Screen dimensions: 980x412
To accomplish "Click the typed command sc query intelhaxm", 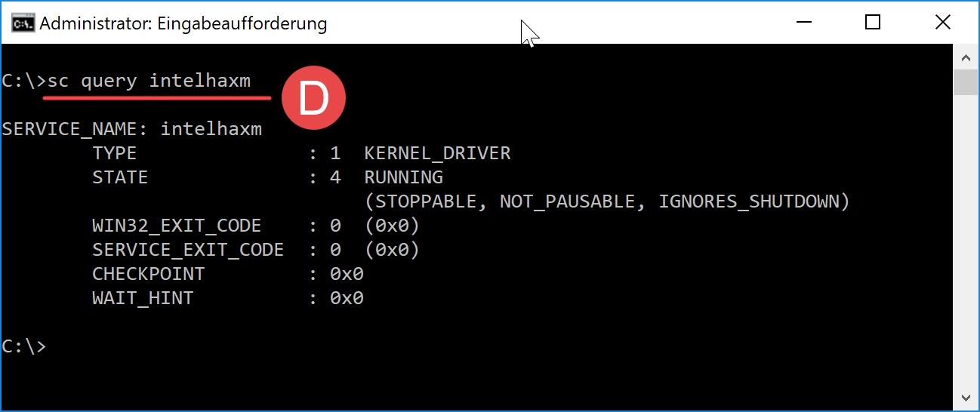I will click(x=149, y=81).
